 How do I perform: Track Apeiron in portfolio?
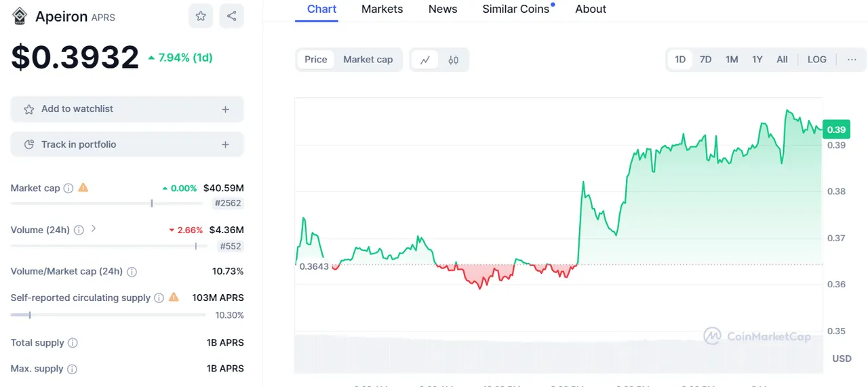click(x=127, y=144)
